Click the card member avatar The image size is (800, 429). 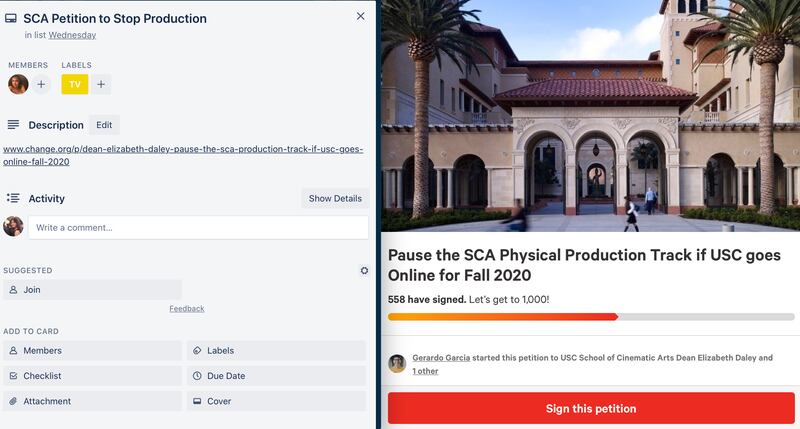[x=18, y=85]
